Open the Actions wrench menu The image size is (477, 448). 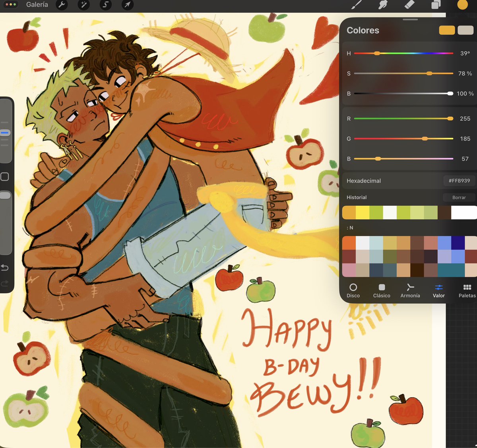(x=62, y=5)
